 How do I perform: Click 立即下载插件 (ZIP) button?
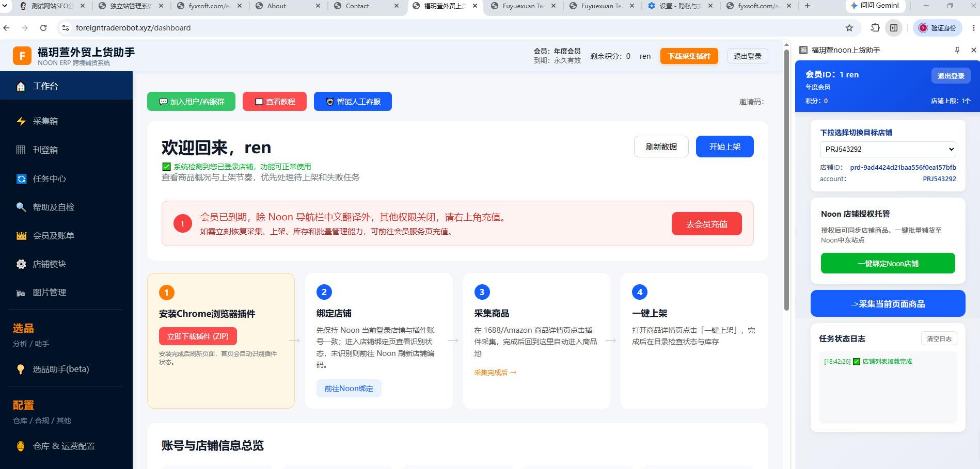[x=198, y=336]
